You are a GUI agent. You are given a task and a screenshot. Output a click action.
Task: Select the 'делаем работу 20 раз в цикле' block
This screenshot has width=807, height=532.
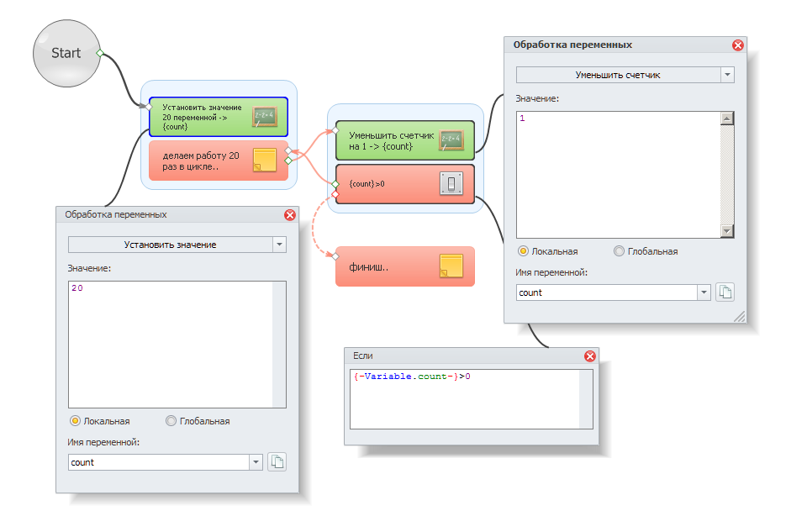(219, 161)
